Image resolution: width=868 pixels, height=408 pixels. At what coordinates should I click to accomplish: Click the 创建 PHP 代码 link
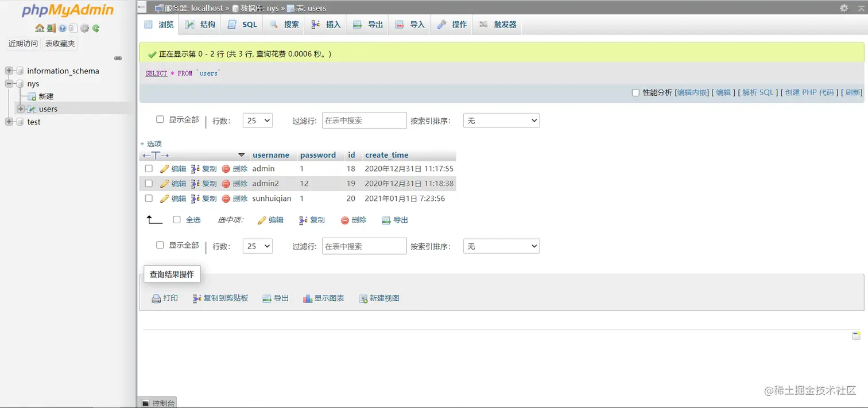click(x=809, y=92)
